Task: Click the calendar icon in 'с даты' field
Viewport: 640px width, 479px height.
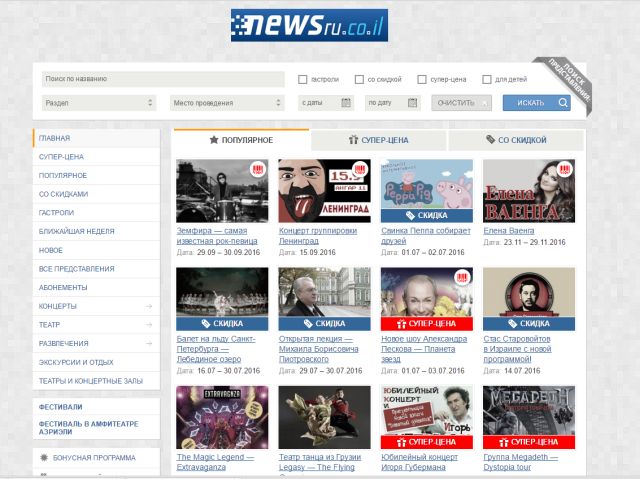Action: click(346, 103)
